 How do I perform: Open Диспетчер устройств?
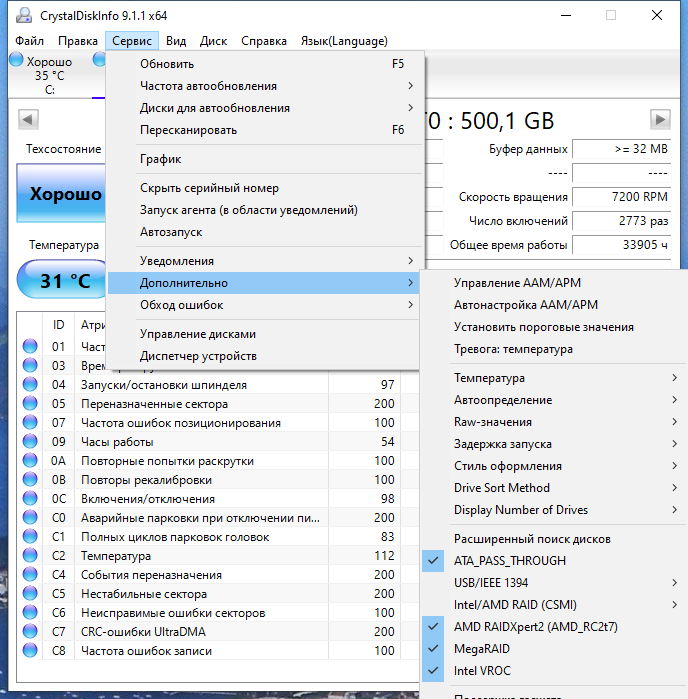263,356
